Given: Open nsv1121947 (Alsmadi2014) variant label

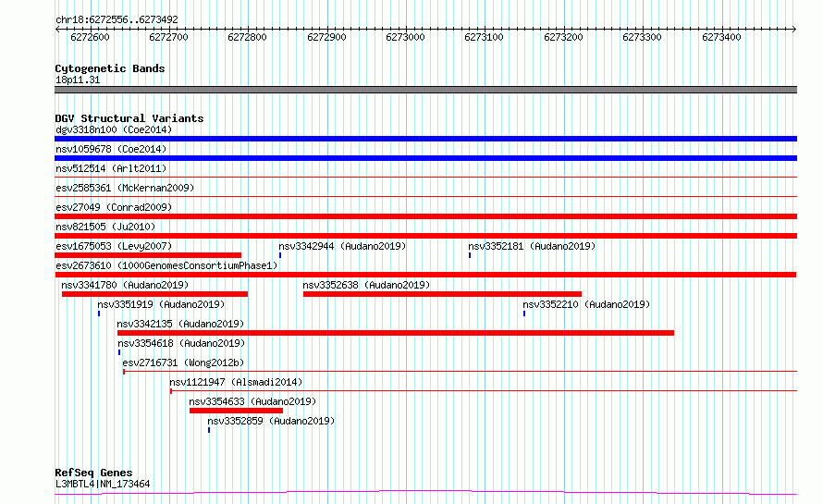Looking at the screenshot, I should pyautogui.click(x=236, y=382).
